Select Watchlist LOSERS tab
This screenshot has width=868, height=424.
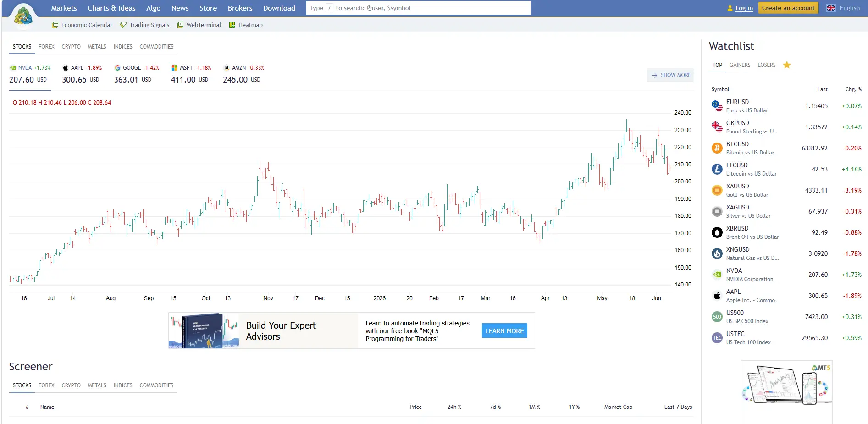(x=766, y=65)
